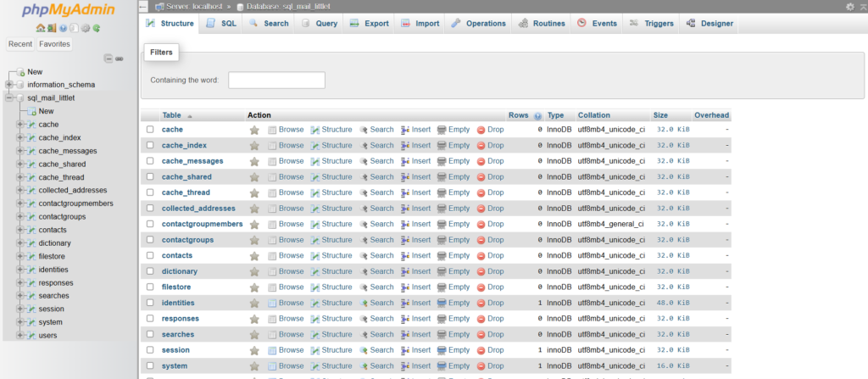Expand information_schema database in tree
Viewport: 868px width, 379px height.
8,85
